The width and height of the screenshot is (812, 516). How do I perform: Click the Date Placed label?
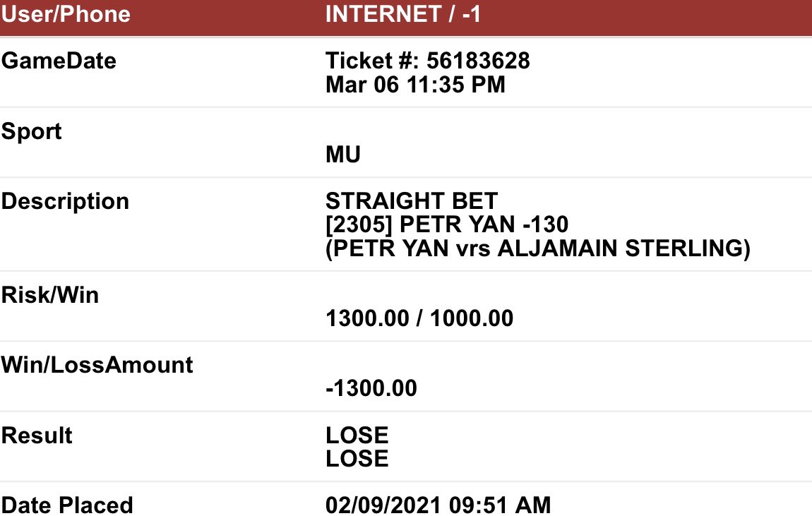click(67, 505)
